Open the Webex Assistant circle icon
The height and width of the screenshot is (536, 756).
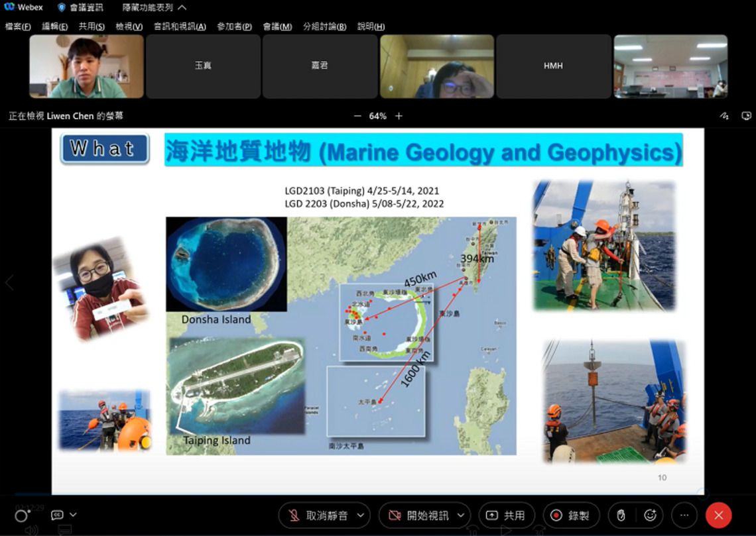click(x=21, y=515)
